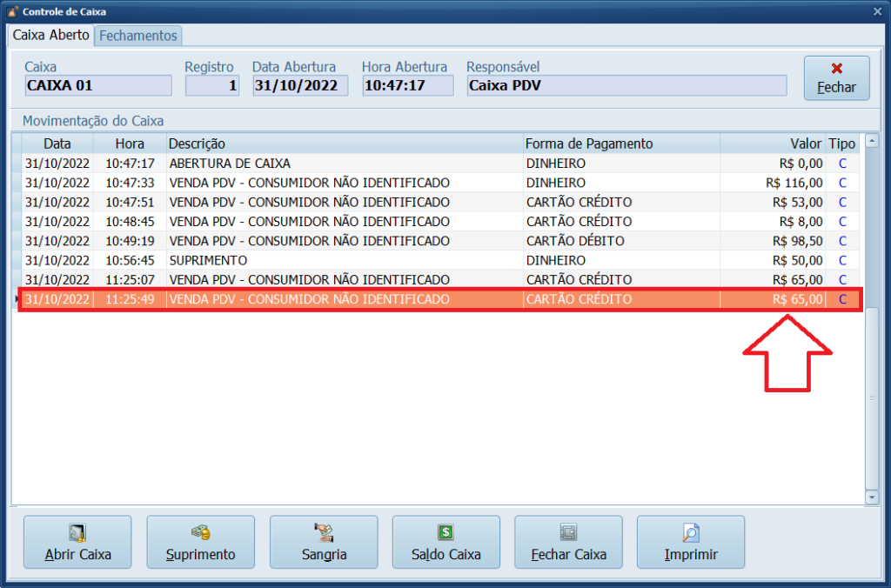Viewport: 891px width, 588px height.
Task: Switch to the Caixa Aberto tab
Action: point(49,36)
